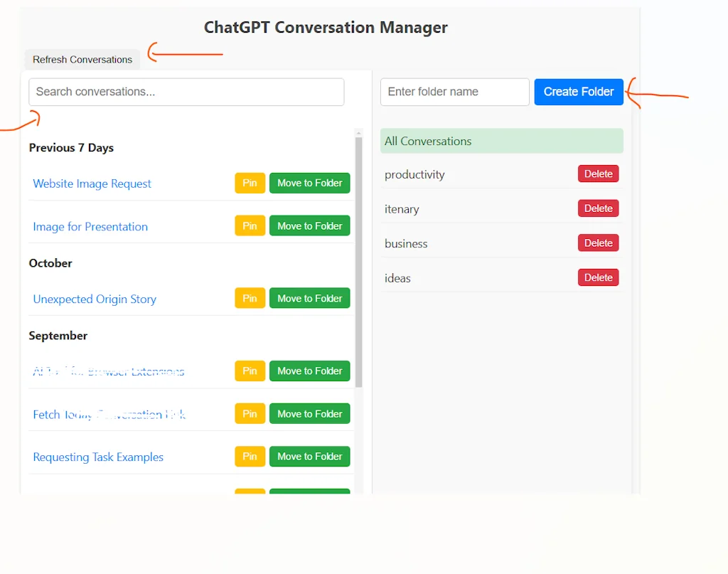This screenshot has width=728, height=574.
Task: Pin the Unexpected Origin Story conversation
Action: (249, 298)
